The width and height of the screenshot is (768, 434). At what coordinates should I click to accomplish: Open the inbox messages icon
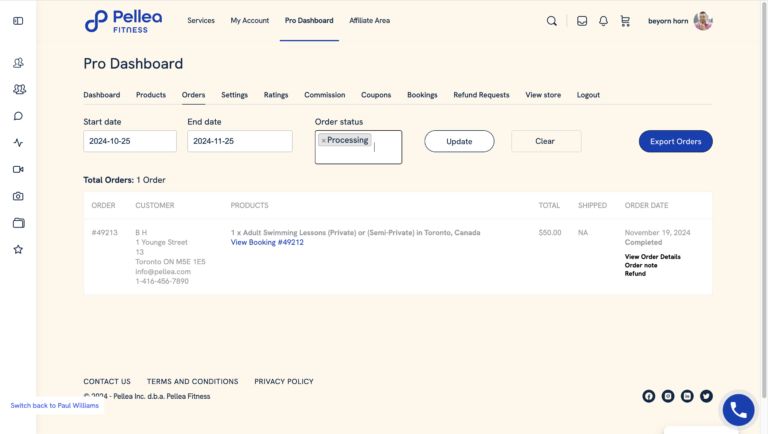[582, 21]
